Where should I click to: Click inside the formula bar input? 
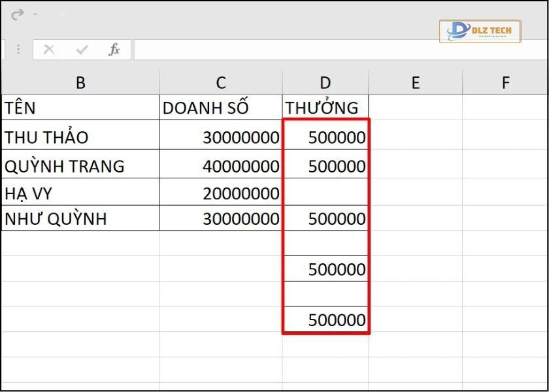coord(327,50)
